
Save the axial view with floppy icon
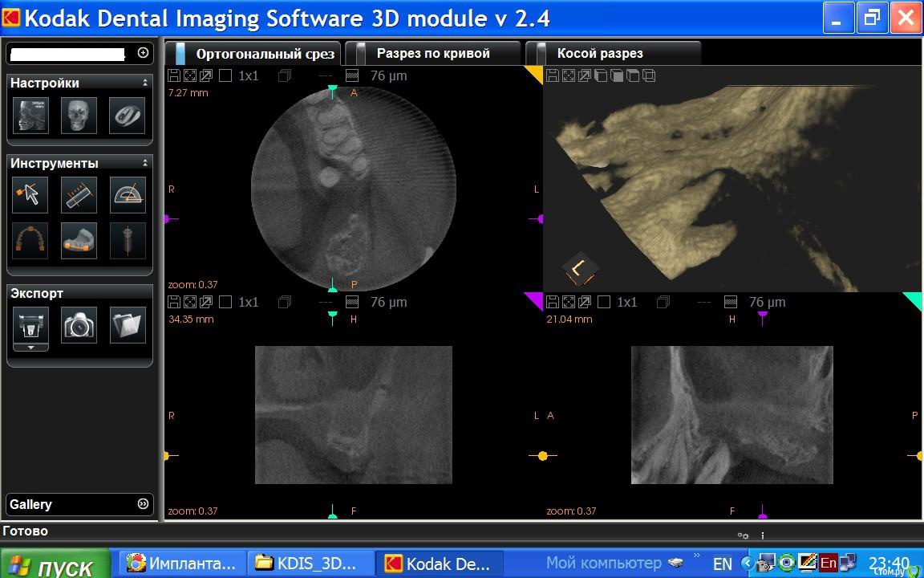click(173, 75)
